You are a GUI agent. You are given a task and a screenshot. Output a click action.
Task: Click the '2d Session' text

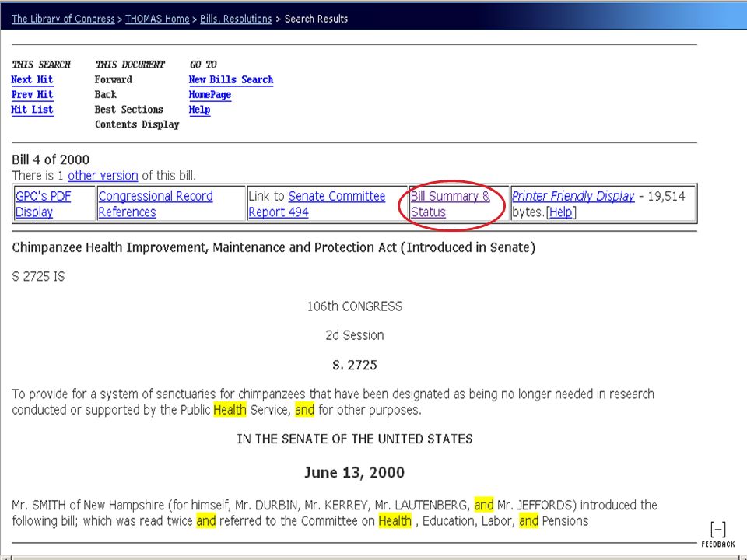[355, 335]
